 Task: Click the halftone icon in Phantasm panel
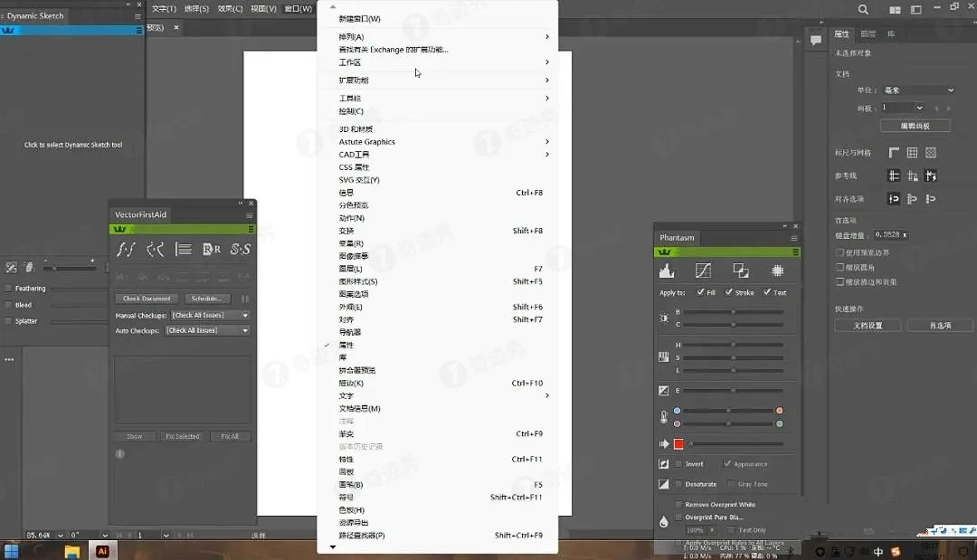click(777, 270)
